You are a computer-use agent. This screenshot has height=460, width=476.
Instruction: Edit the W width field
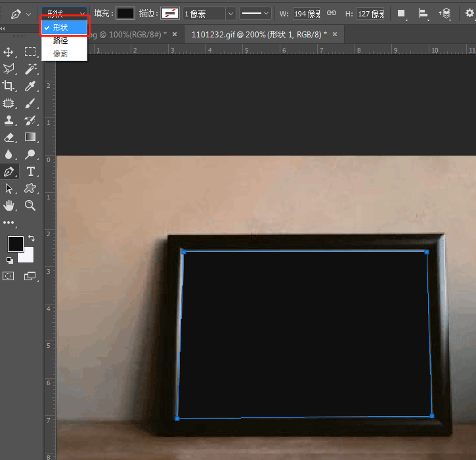coord(307,14)
